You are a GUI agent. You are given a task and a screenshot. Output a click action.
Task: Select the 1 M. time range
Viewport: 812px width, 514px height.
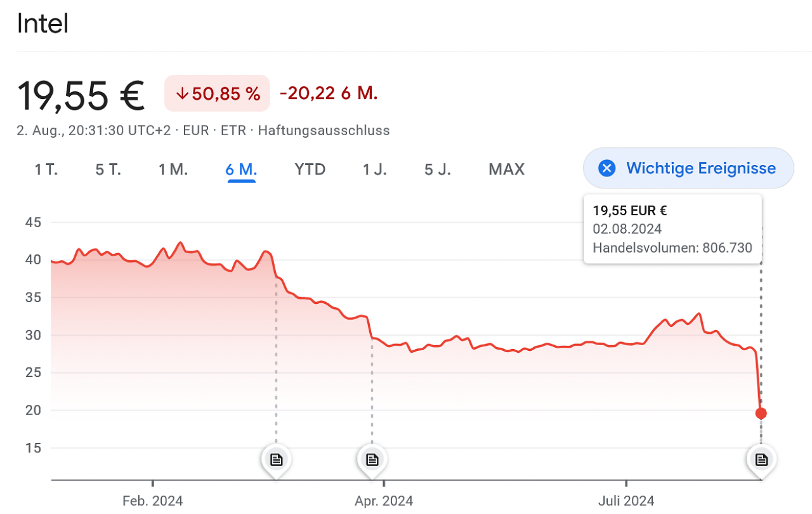[173, 169]
